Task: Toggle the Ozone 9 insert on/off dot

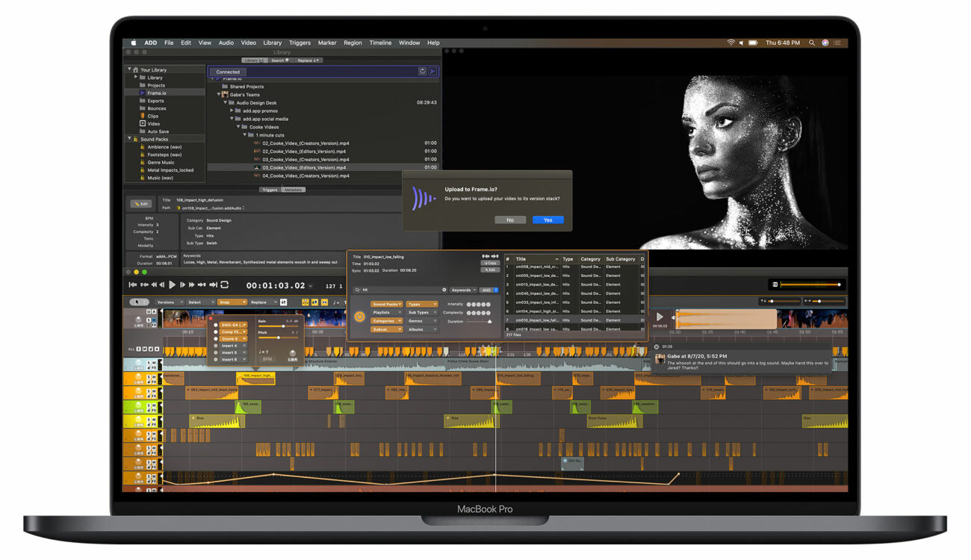Action: point(216,338)
